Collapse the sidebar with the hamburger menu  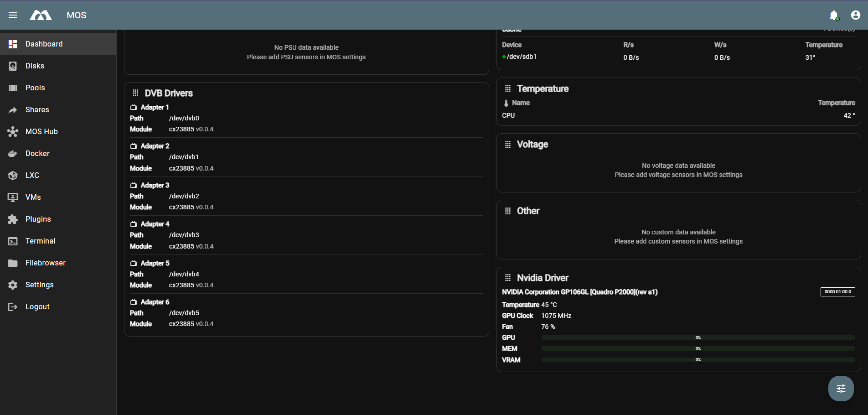click(12, 15)
